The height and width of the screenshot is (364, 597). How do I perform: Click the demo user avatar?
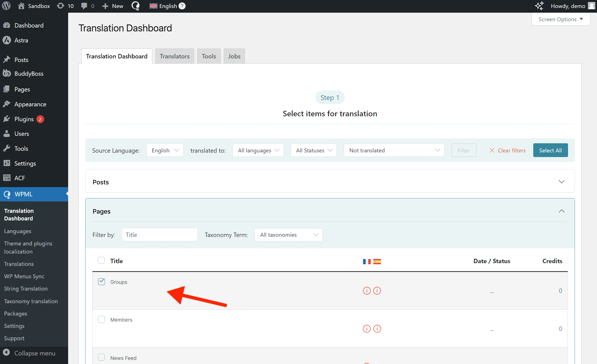click(591, 6)
